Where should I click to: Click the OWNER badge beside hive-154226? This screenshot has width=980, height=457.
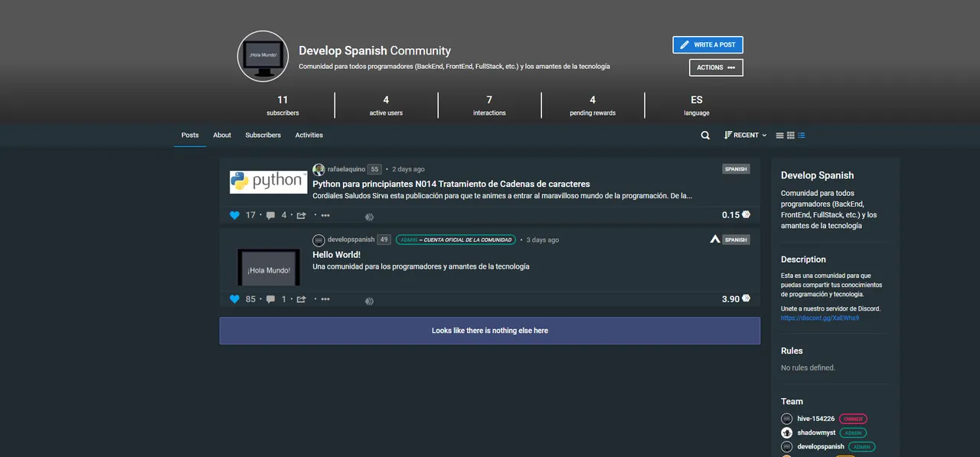tap(853, 419)
